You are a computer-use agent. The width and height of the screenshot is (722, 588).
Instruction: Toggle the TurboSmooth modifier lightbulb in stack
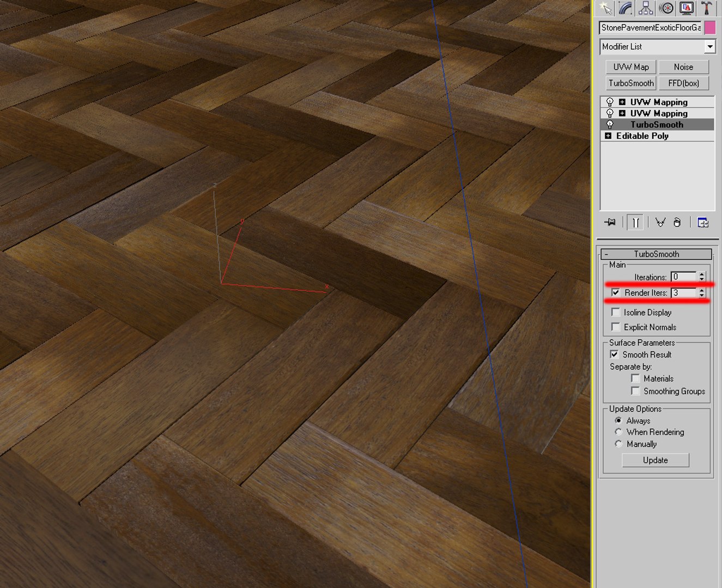pyautogui.click(x=610, y=125)
